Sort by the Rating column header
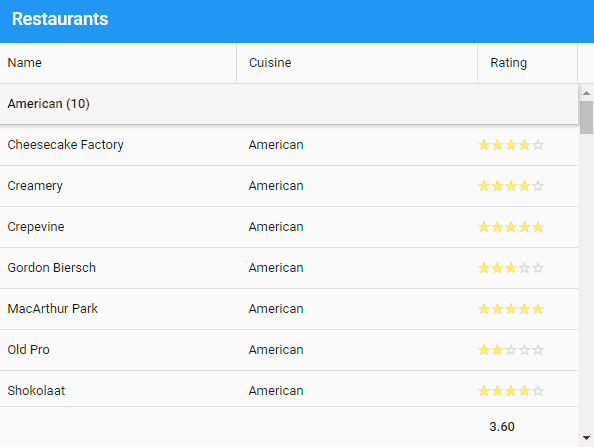This screenshot has width=594, height=447. 527,63
